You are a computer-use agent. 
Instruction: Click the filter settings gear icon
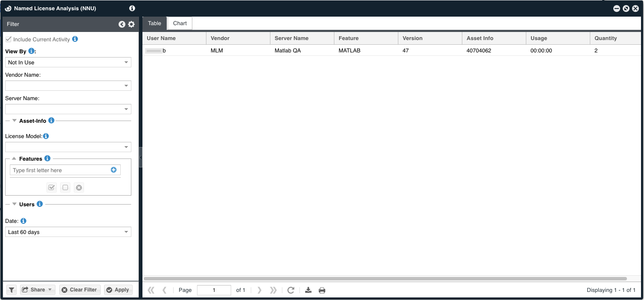(x=131, y=24)
